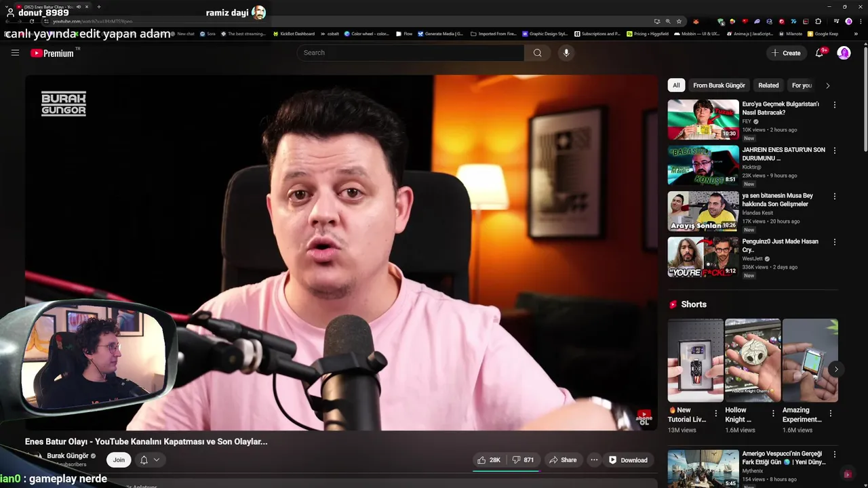
Task: Open the YouTube hamburger guide menu
Action: coord(15,53)
